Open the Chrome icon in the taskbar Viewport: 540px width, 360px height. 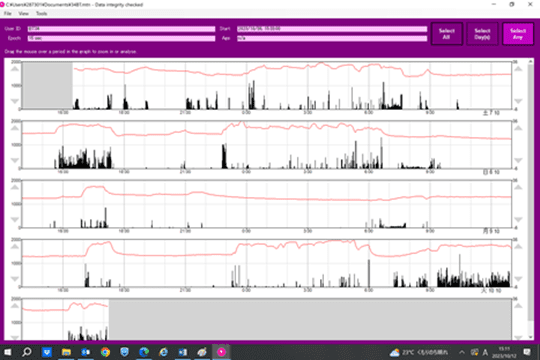pyautogui.click(x=105, y=352)
